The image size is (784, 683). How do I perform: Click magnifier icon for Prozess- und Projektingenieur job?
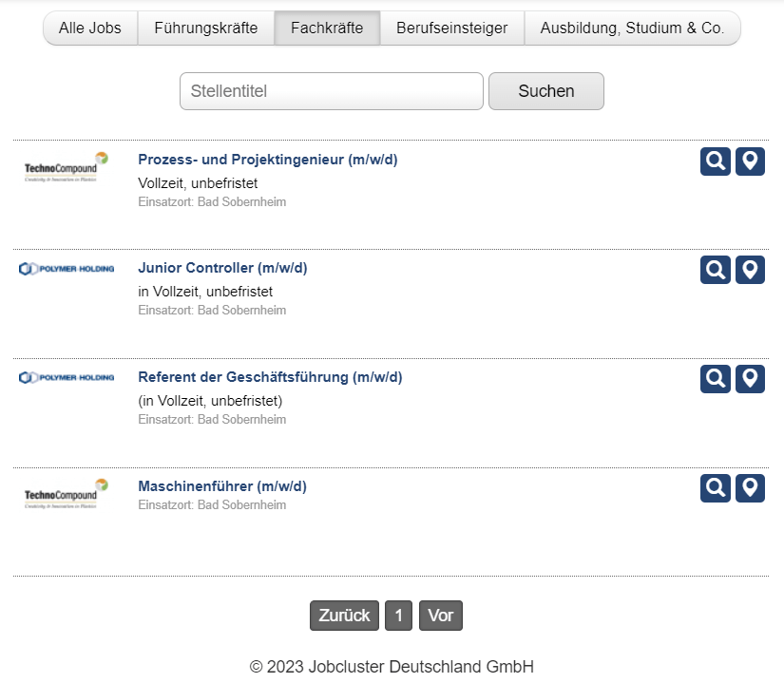(715, 161)
